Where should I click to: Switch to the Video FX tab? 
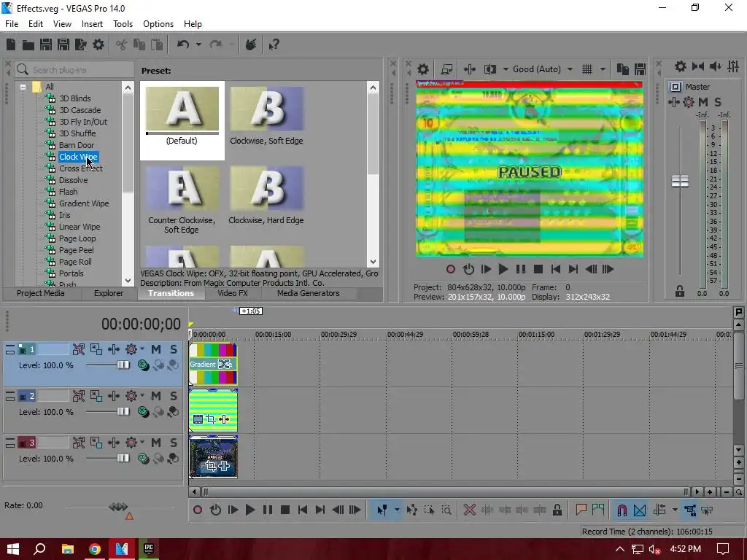[x=233, y=293]
